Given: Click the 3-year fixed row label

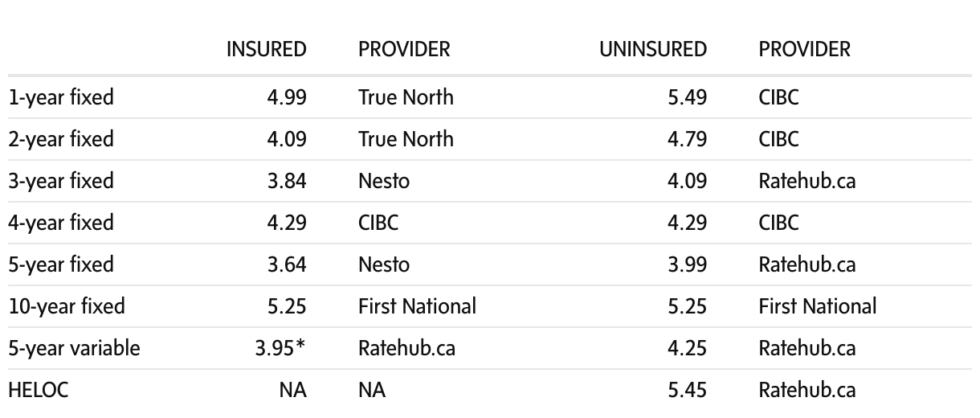Looking at the screenshot, I should (61, 181).
